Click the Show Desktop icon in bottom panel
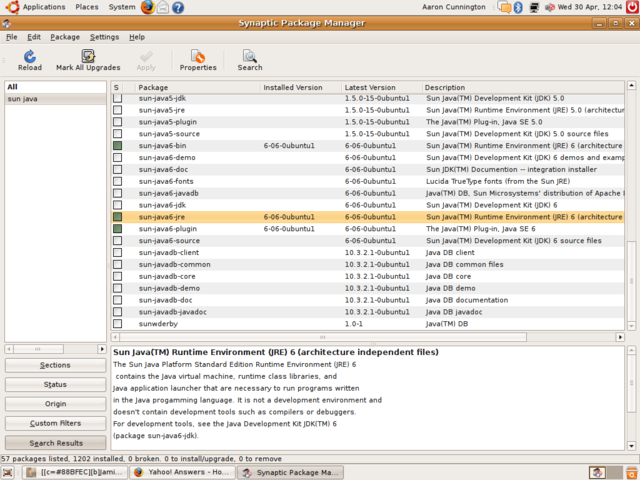The height and width of the screenshot is (480, 640). pos(7,472)
